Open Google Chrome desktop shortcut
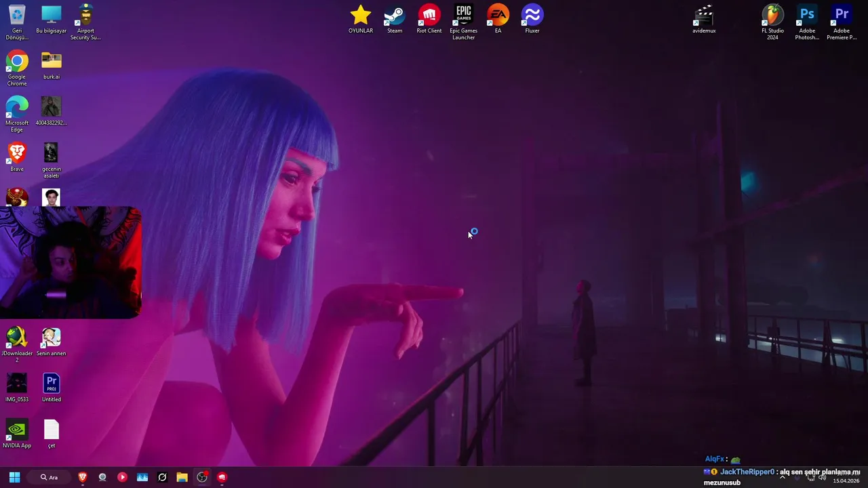Image resolution: width=868 pixels, height=488 pixels. [x=17, y=68]
